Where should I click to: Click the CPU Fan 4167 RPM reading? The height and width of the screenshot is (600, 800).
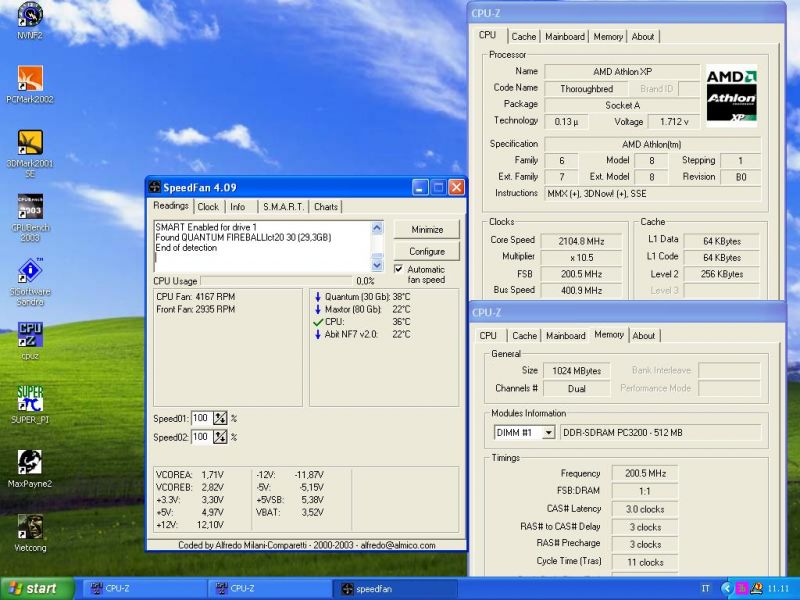(x=195, y=296)
